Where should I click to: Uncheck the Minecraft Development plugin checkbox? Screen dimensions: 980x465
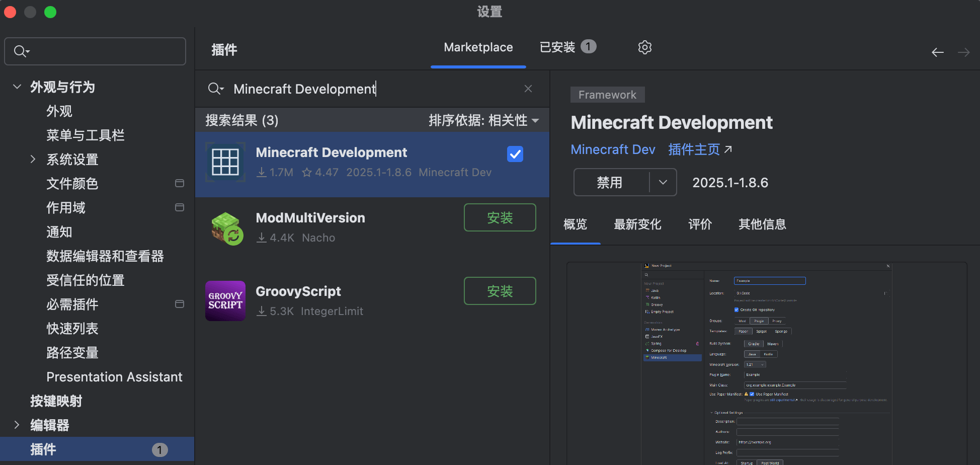[x=515, y=154]
